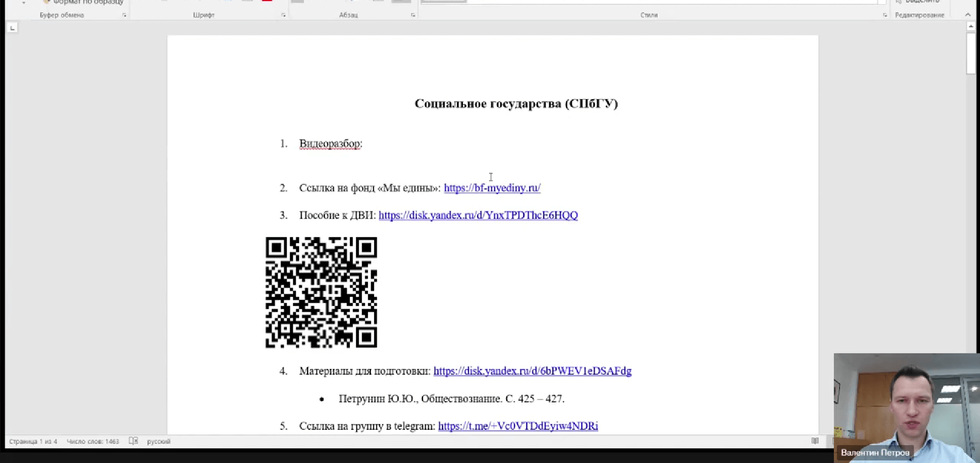This screenshot has width=980, height=463.
Task: Open the Telegram group t.me link
Action: pos(518,426)
